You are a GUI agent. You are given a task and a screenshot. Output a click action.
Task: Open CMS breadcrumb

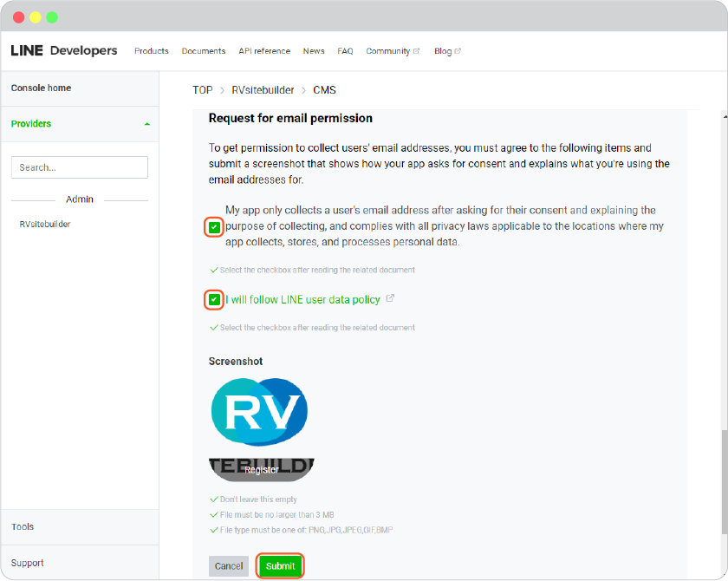[324, 90]
